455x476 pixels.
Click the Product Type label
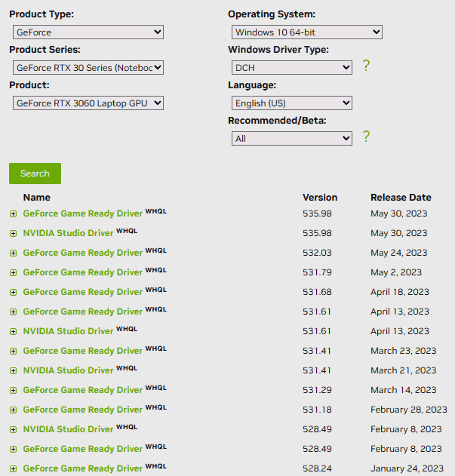[42, 14]
